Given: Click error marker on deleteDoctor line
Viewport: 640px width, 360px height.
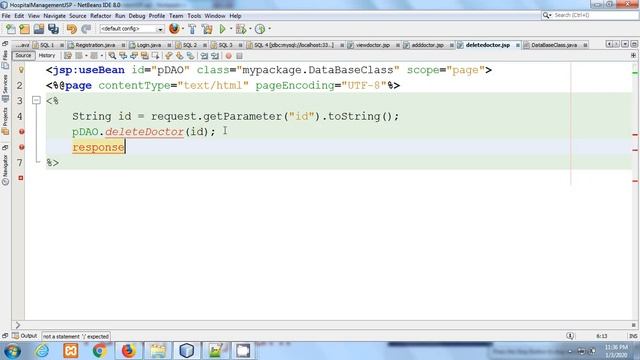Looking at the screenshot, I should click(21, 131).
